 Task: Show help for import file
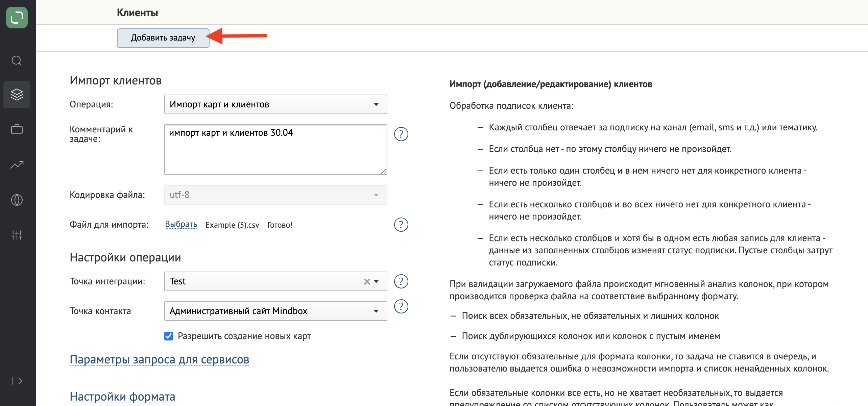[401, 225]
